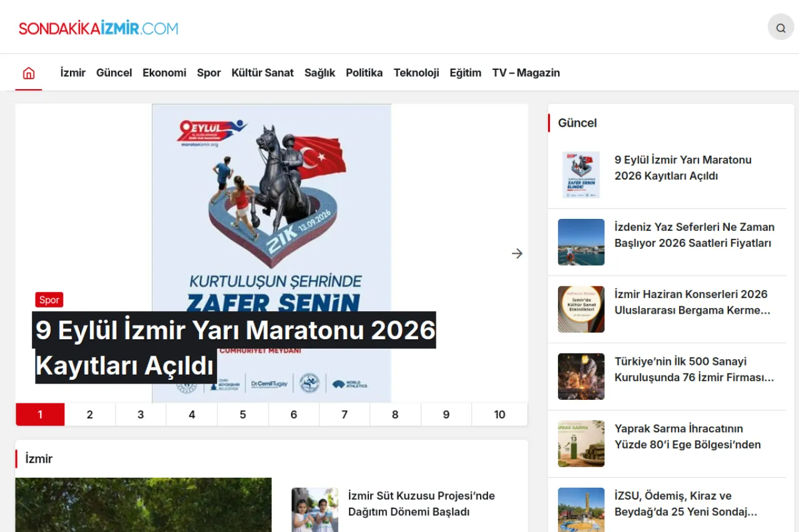This screenshot has height=532, width=799.
Task: Select slide 7 in slider pagination
Action: (345, 414)
